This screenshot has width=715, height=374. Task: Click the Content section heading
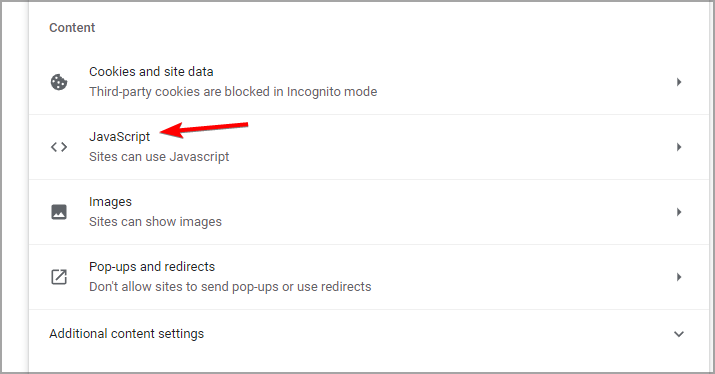pos(72,28)
